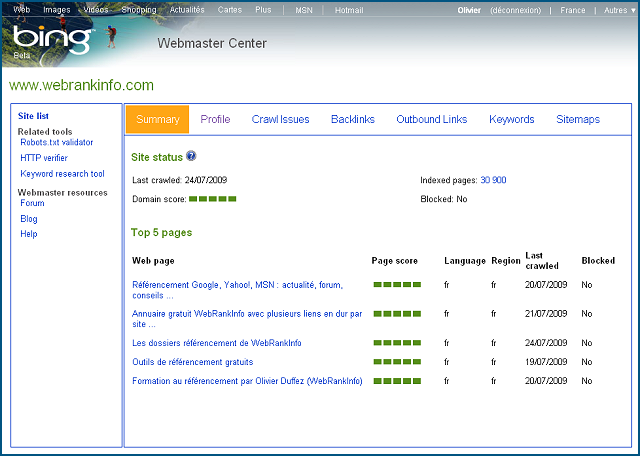Select the France region link

pyautogui.click(x=573, y=10)
